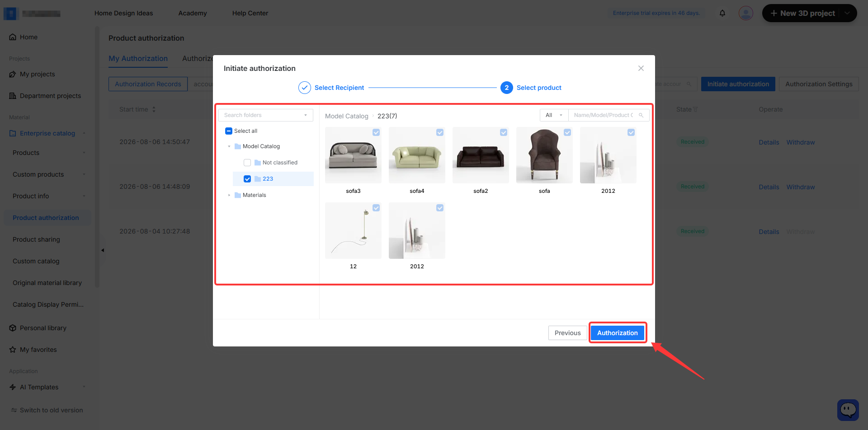Click the 223 folder icon

pos(258,179)
